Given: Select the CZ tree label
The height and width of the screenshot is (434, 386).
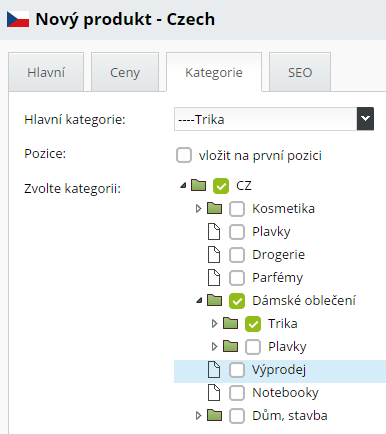Looking at the screenshot, I should pos(244,186).
